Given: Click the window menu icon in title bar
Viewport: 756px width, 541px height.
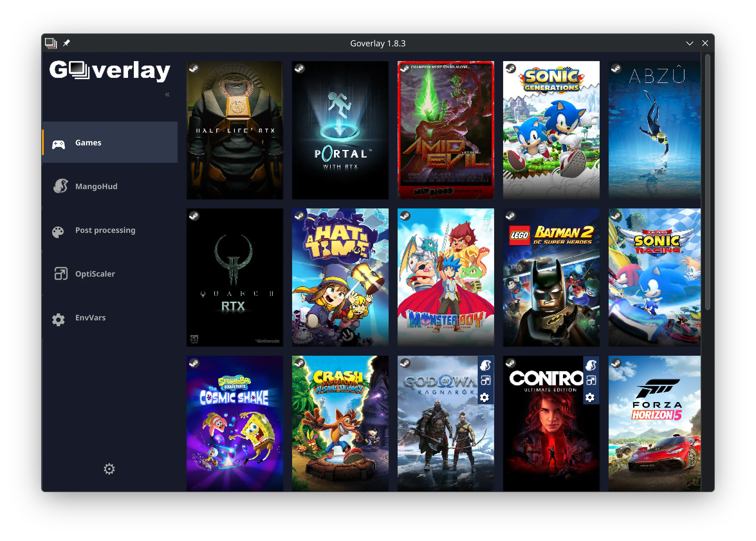Looking at the screenshot, I should click(51, 43).
